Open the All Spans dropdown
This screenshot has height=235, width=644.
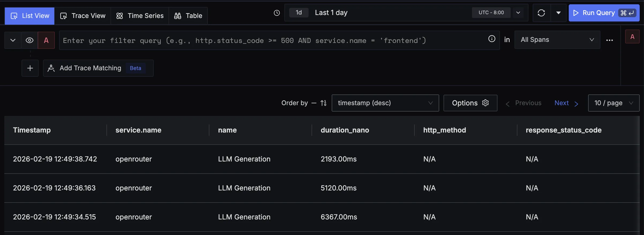557,40
